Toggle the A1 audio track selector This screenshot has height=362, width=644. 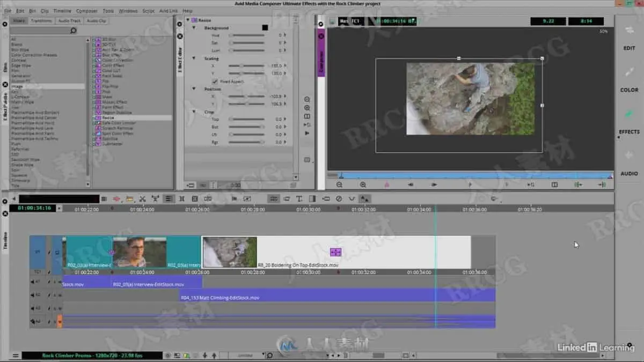[38, 282]
